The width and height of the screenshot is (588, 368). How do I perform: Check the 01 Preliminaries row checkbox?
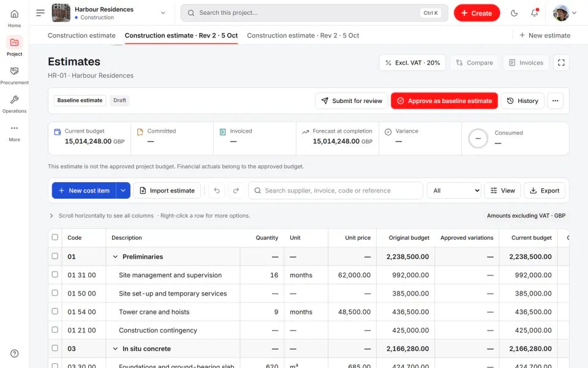(55, 256)
